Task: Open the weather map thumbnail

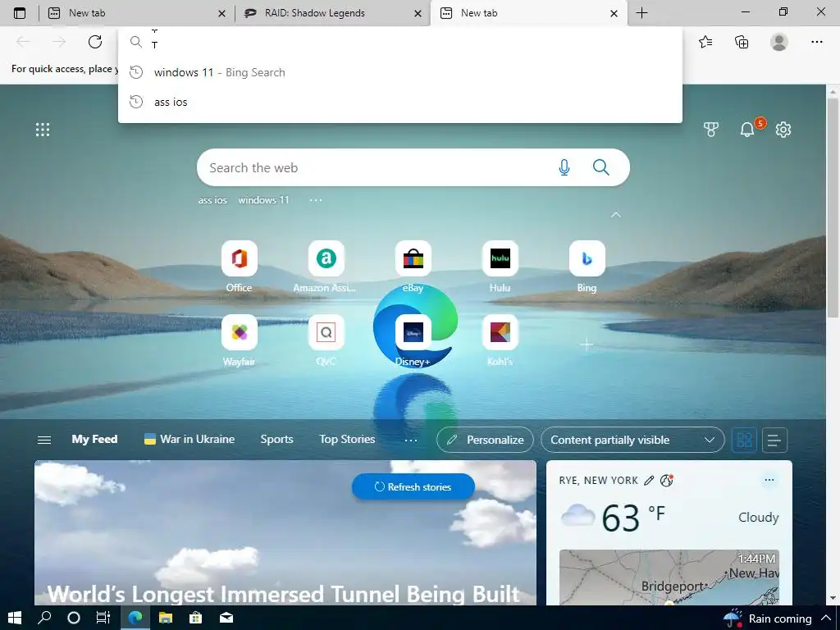Action: (x=669, y=577)
